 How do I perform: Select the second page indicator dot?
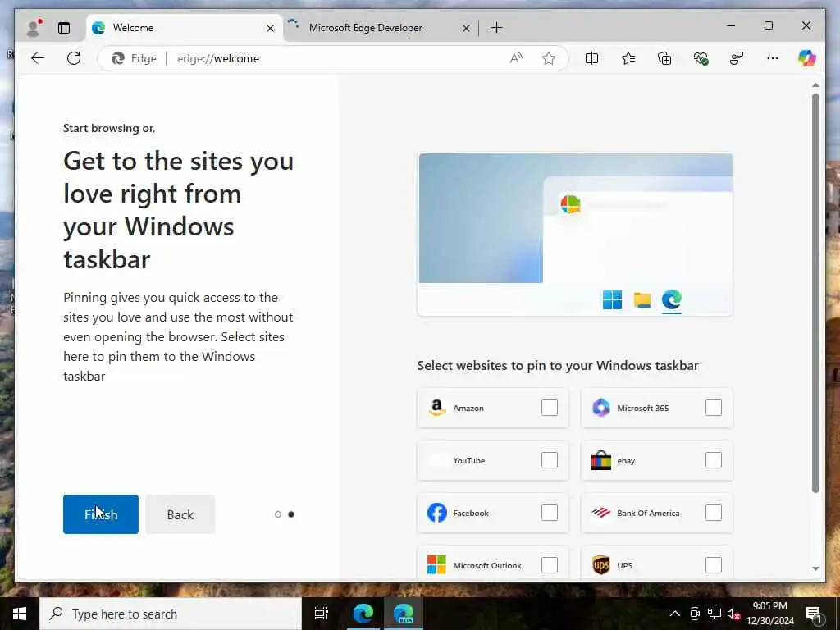coord(291,514)
